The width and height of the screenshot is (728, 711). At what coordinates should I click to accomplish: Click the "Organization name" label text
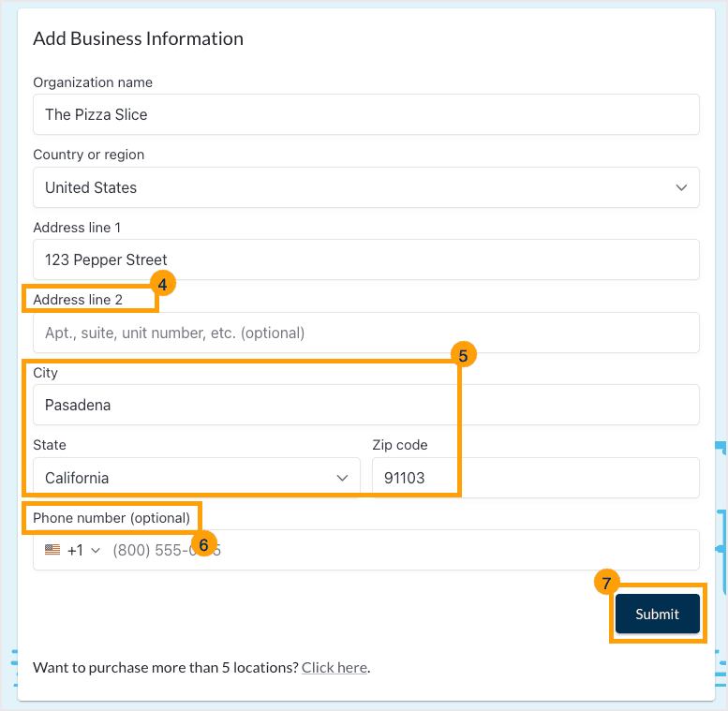[93, 82]
